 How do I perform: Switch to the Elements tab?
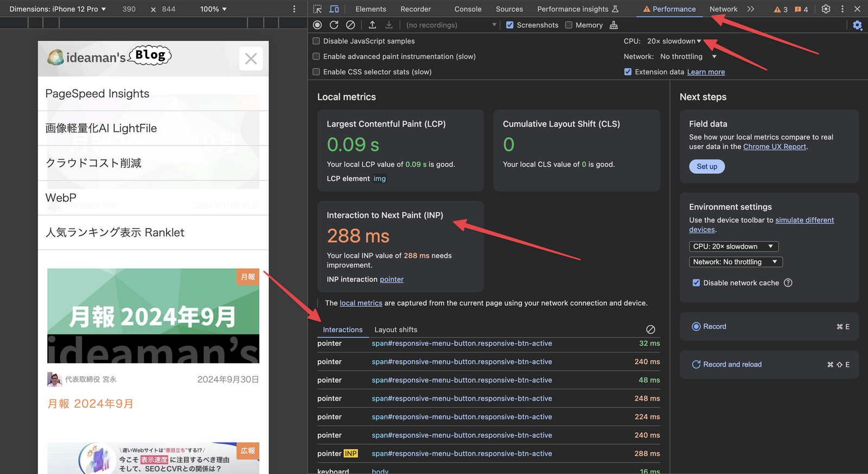click(x=371, y=9)
